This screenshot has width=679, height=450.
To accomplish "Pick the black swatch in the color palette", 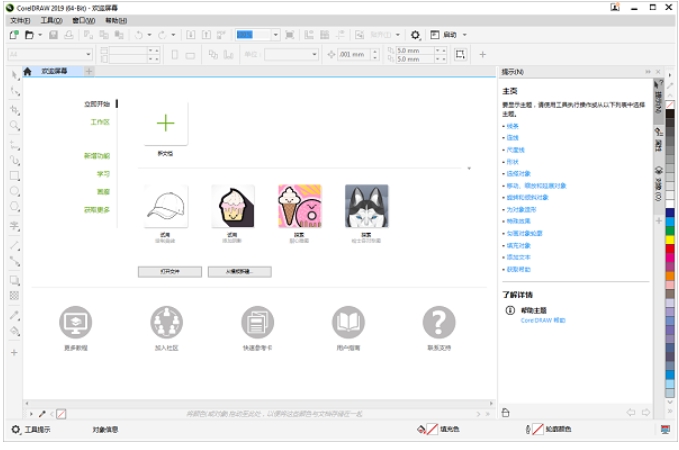I will click(x=670, y=113).
